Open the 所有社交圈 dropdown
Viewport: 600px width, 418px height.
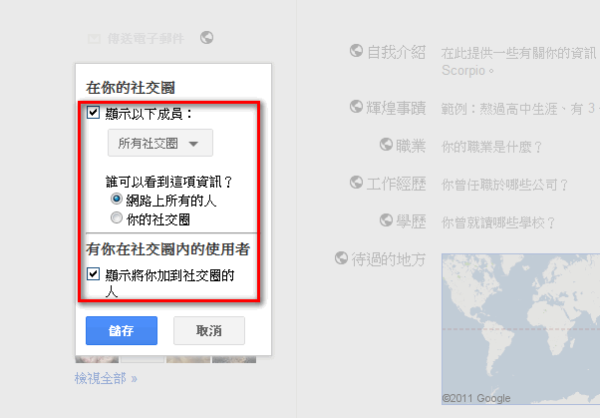[160, 143]
